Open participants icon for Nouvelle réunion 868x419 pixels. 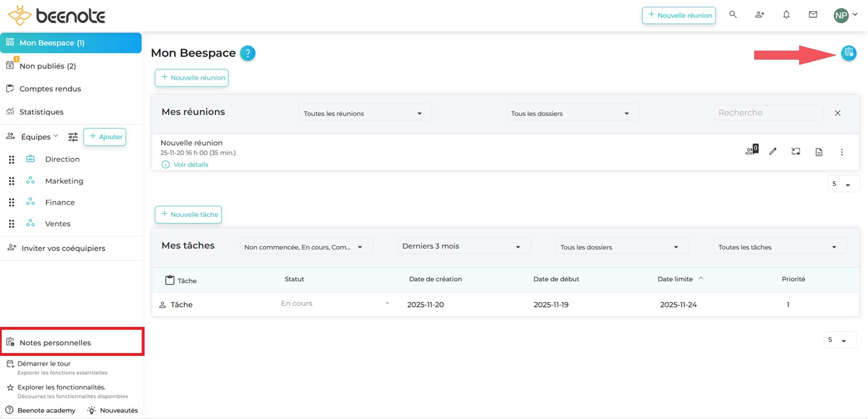751,151
